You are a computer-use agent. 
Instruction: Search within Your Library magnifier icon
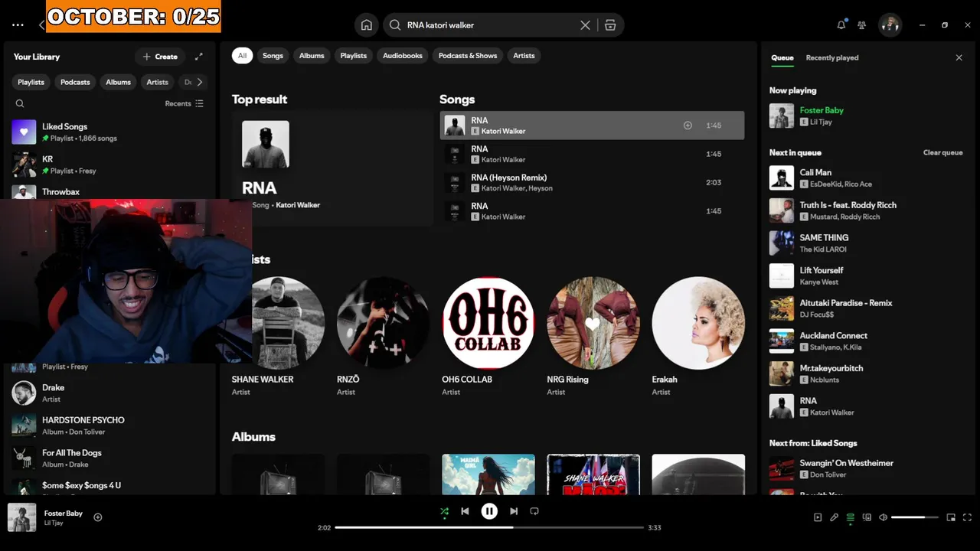[20, 103]
